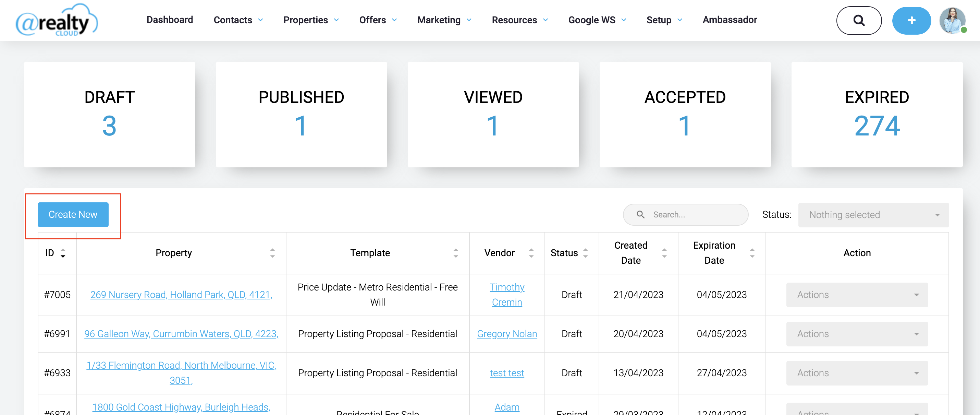Sort table by ID column arrows
The height and width of the screenshot is (415, 980).
click(x=63, y=253)
